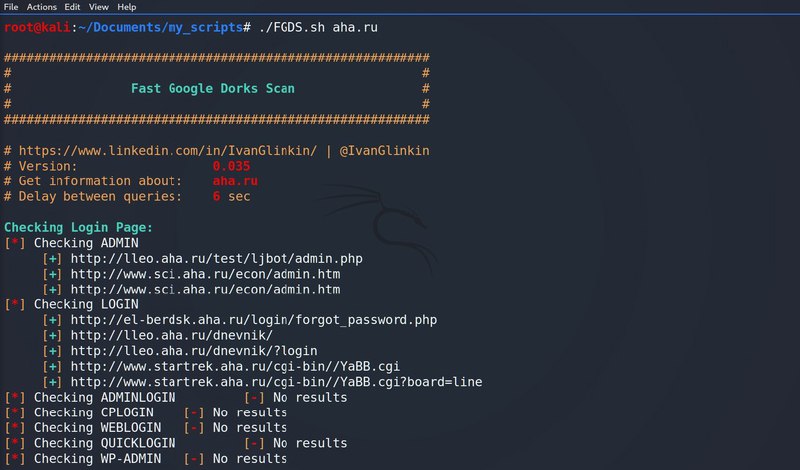The width and height of the screenshot is (800, 470).
Task: Click the red aha.ru target value
Action: [x=235, y=181]
